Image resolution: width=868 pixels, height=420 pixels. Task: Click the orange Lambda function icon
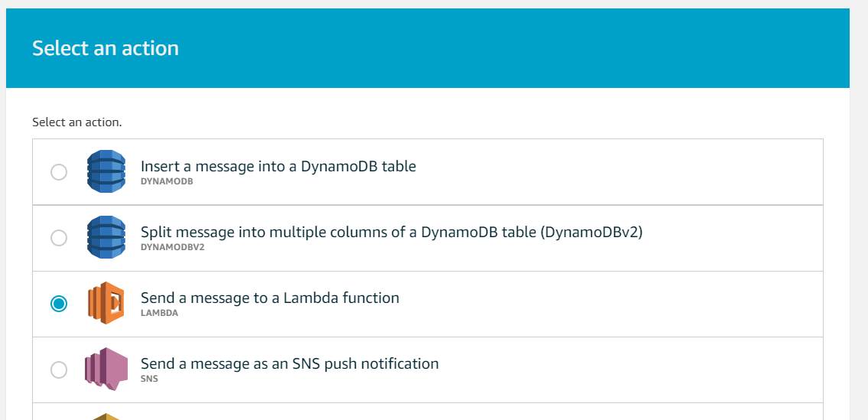106,304
